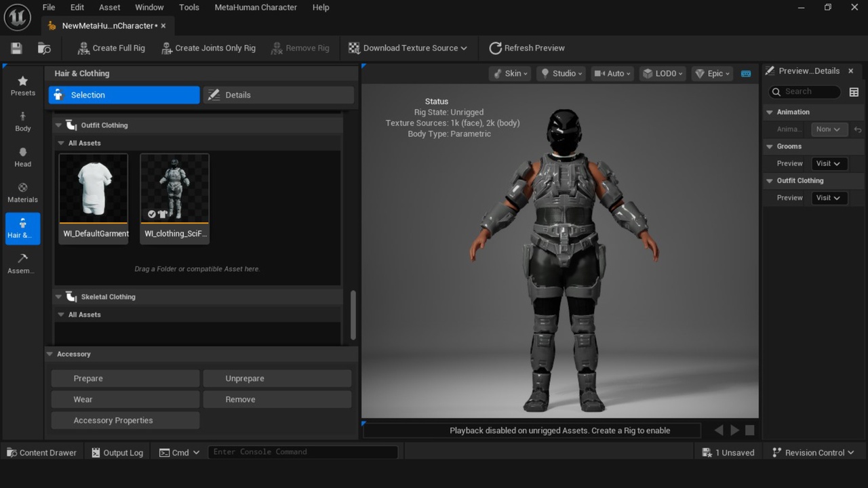The height and width of the screenshot is (488, 868).
Task: Open the Grooms Preview Visible dropdown
Action: (829, 163)
